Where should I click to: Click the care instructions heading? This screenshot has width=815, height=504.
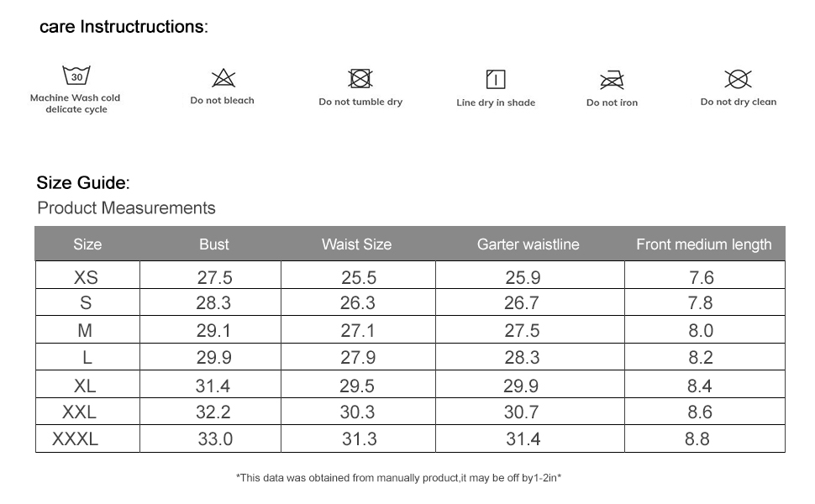pyautogui.click(x=124, y=27)
